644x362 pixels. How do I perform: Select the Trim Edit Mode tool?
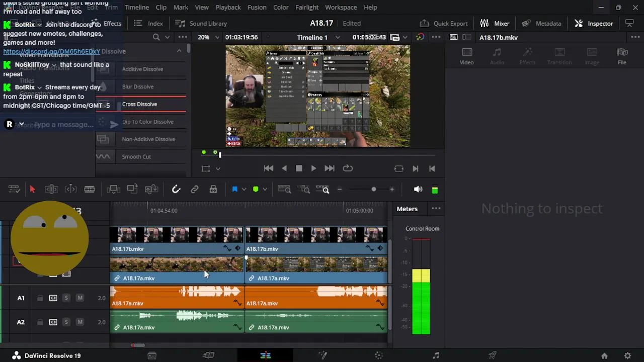click(x=51, y=189)
